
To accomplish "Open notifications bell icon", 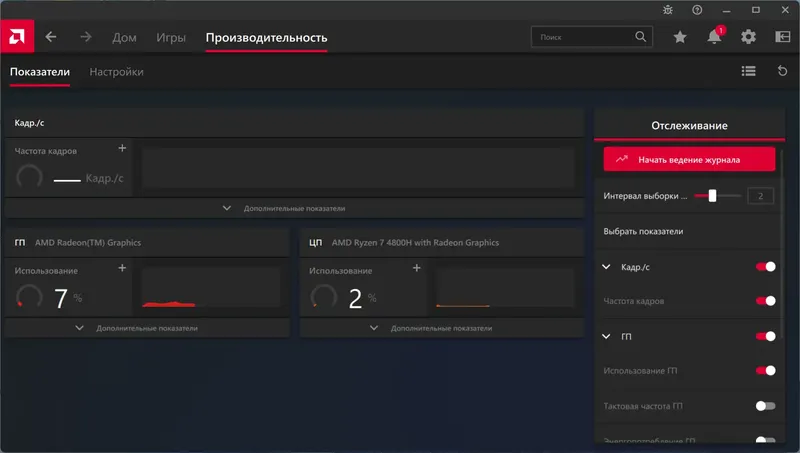I will pyautogui.click(x=714, y=37).
